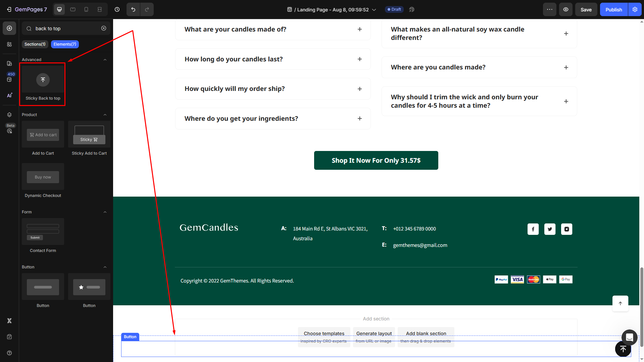The image size is (644, 362).
Task: Expand 'What are your candles made of?' question
Action: (x=359, y=29)
